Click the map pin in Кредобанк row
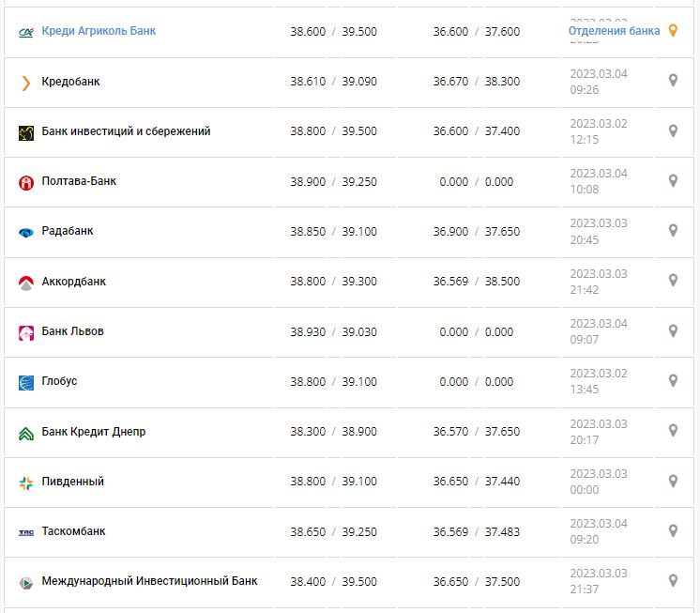Screen dimensions: 700x613 (x=672, y=81)
